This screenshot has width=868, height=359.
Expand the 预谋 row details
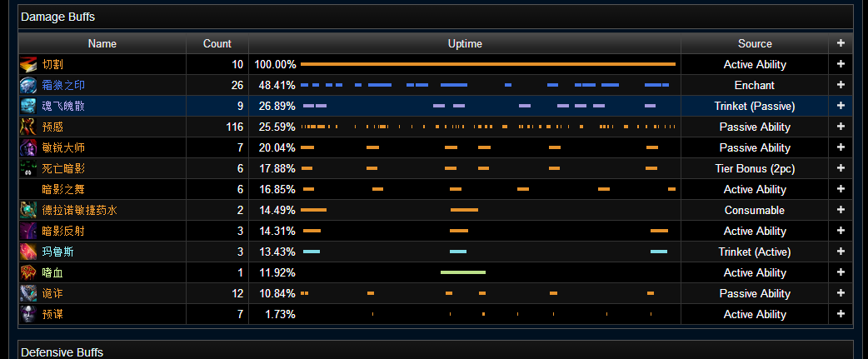tap(841, 314)
